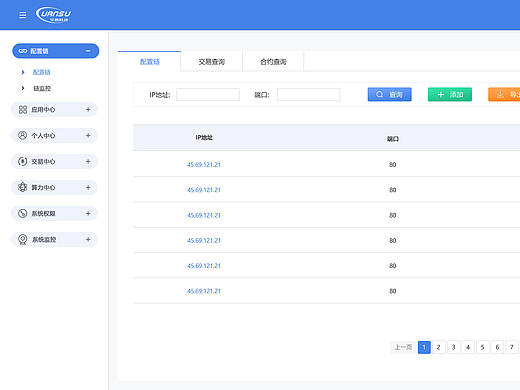Switch to the 合约查询 tab
Image resolution: width=520 pixels, height=390 pixels.
point(273,61)
